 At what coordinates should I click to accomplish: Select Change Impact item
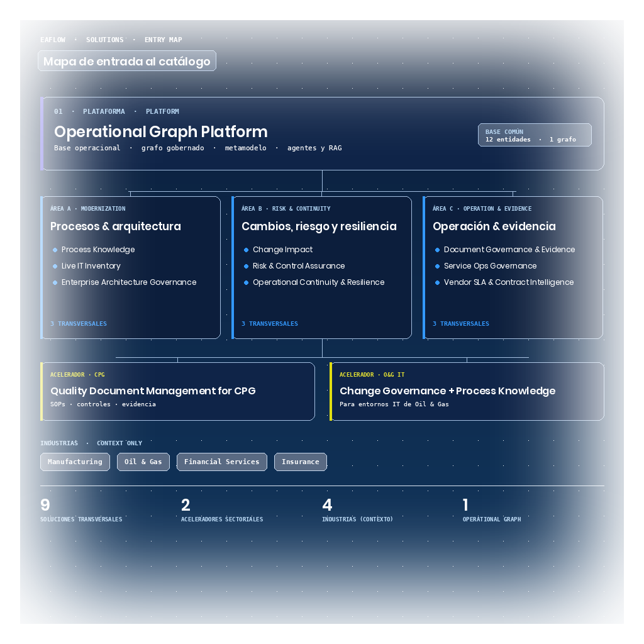click(x=282, y=250)
